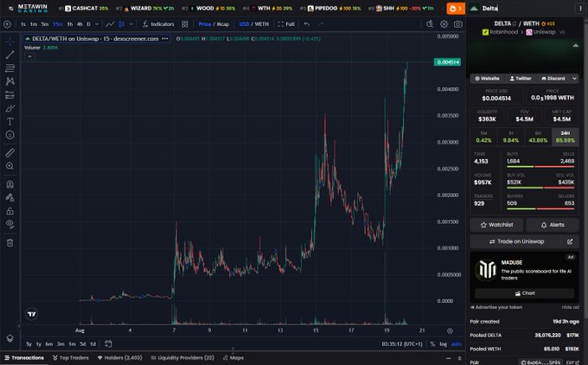Screen dimensions: 588x365
Task: Toggle chart between USD and WETH
Action: 254,24
